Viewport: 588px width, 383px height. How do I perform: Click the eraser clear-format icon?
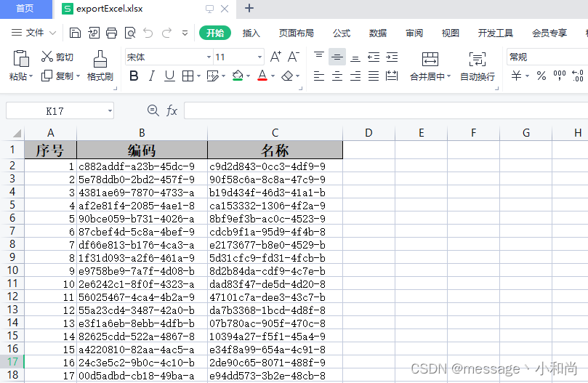[x=287, y=76]
